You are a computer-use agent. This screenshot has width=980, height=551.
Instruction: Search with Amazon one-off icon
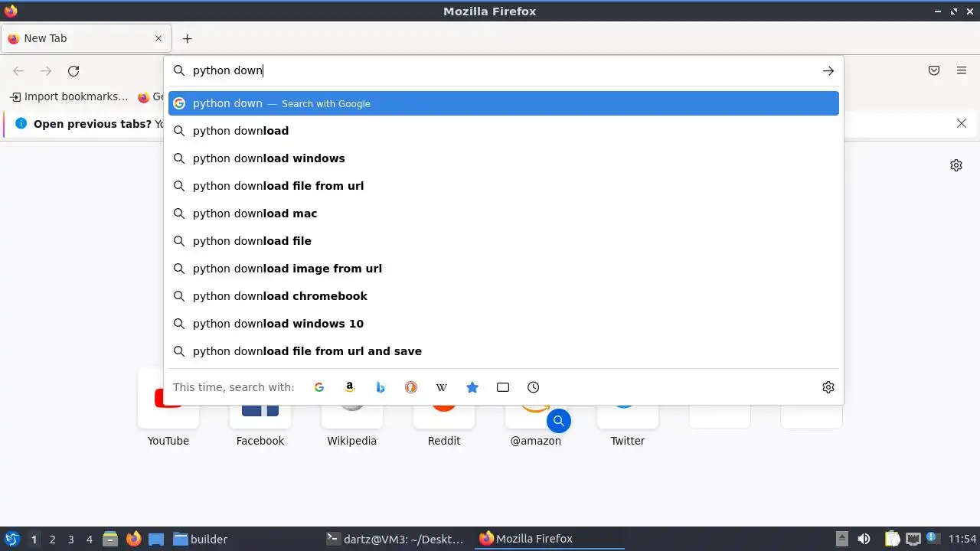pyautogui.click(x=350, y=387)
